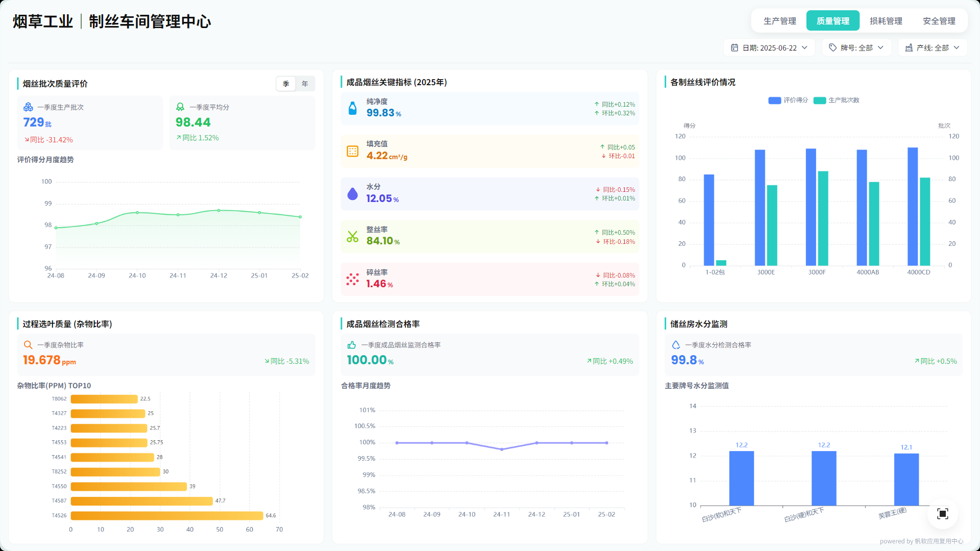Switch to the 生产管理 tab
This screenshot has height=551, width=980.
coord(779,21)
